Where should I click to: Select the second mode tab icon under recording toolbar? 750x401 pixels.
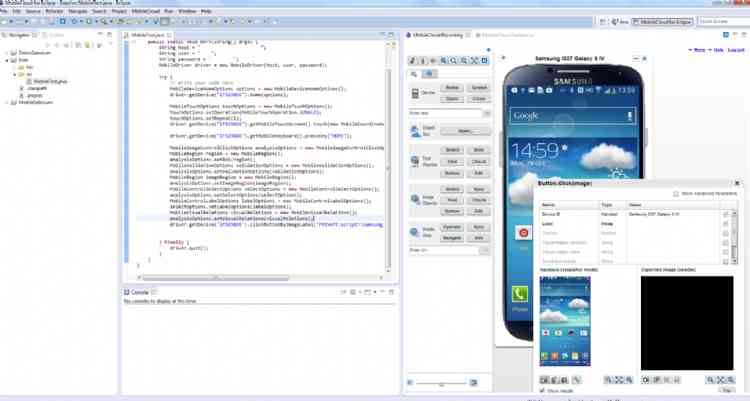(429, 74)
